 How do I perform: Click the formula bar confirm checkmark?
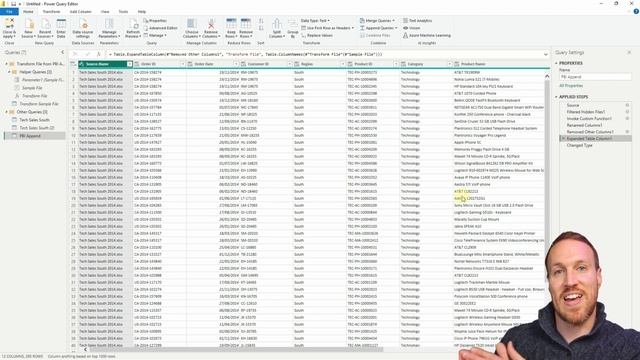87,54
